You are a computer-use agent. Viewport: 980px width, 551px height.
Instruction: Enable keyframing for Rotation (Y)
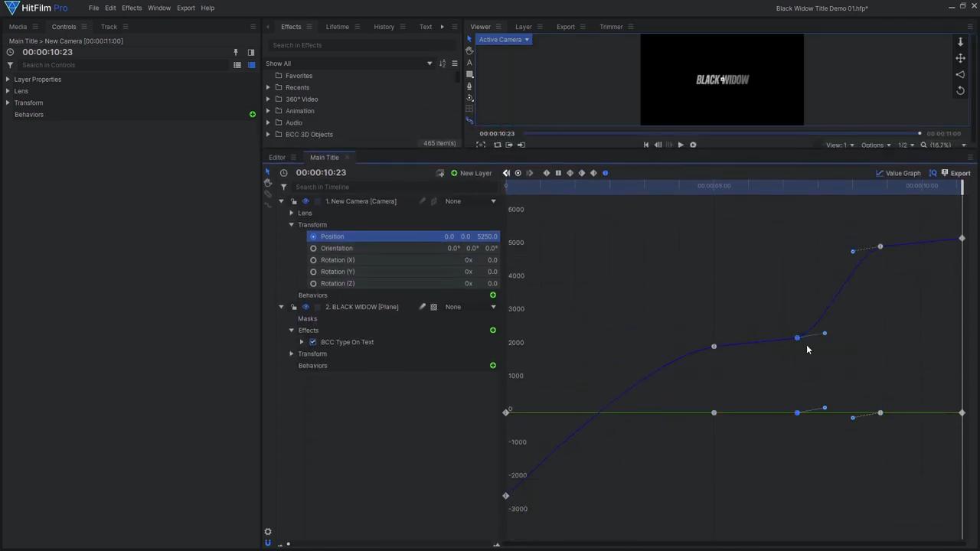(313, 272)
